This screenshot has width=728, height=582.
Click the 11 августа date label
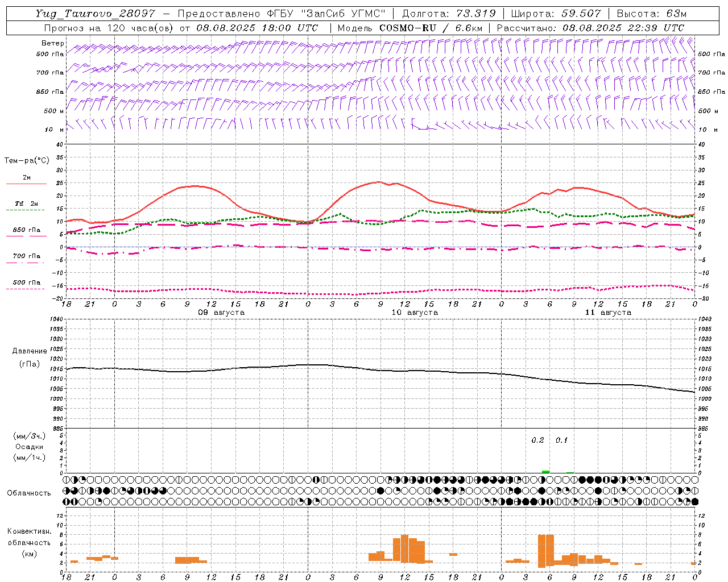608,313
